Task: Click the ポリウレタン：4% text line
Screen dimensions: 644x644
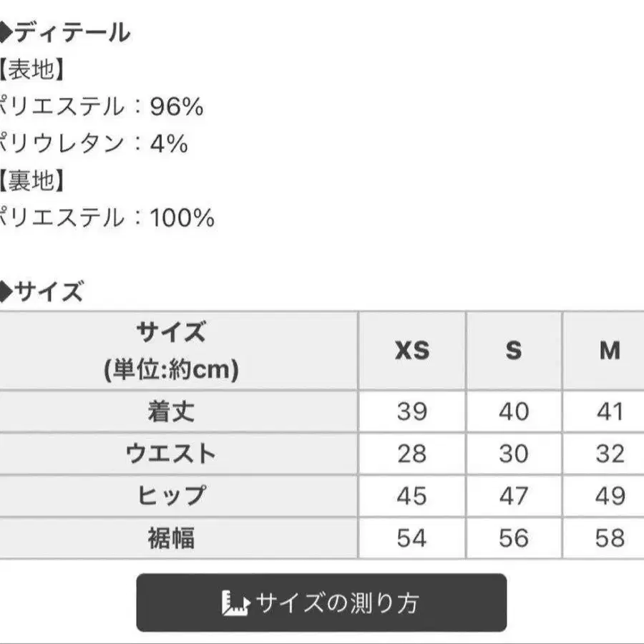Action: 94,144
